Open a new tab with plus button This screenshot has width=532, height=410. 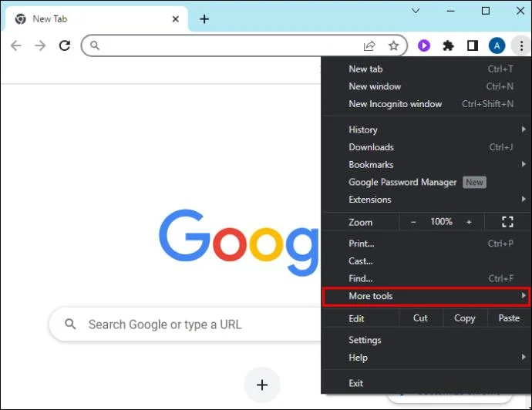click(204, 19)
